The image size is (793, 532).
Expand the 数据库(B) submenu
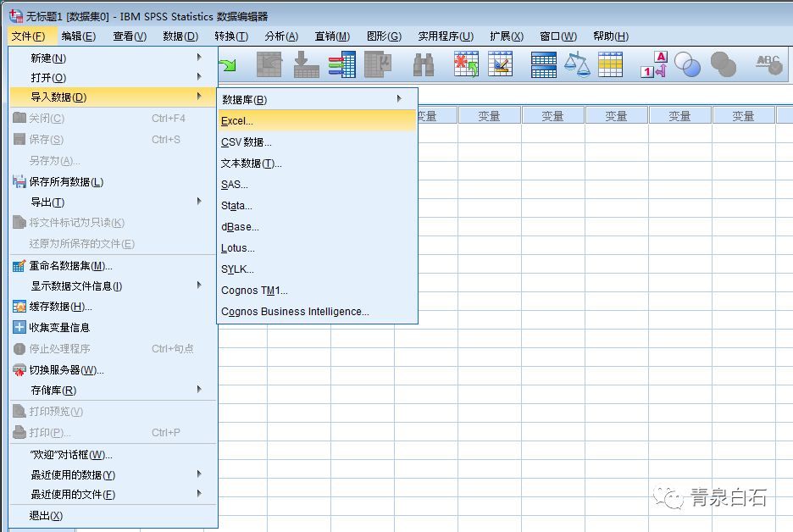pos(317,100)
